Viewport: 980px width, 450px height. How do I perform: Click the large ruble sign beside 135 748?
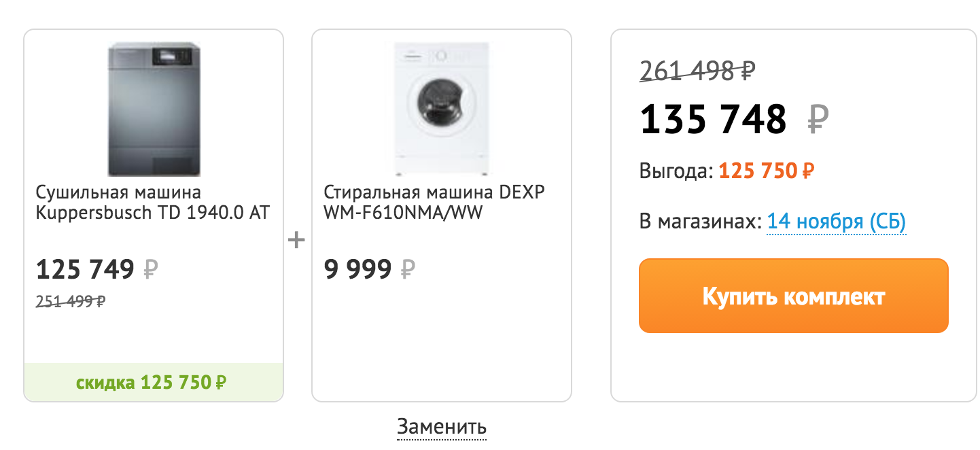(818, 120)
